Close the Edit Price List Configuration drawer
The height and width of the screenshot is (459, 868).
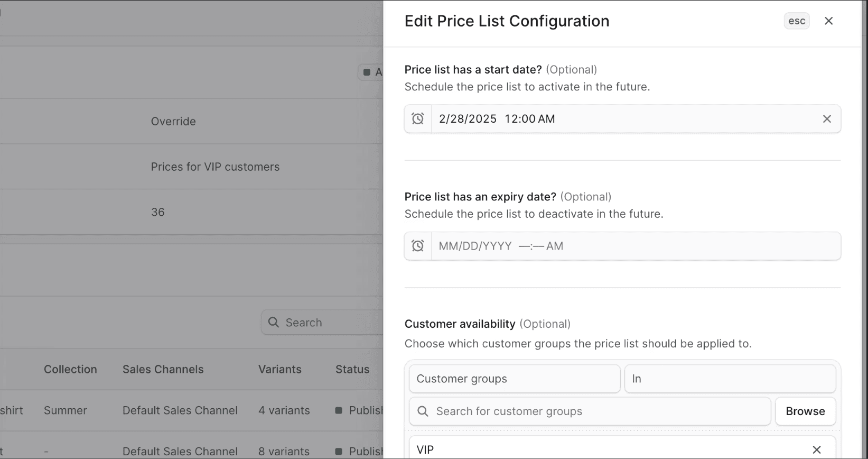coord(828,21)
